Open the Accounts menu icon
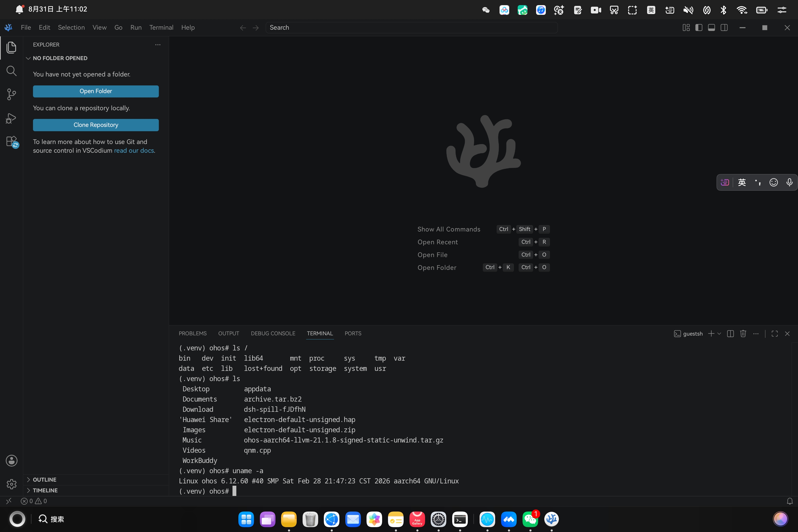The image size is (798, 532). pyautogui.click(x=12, y=460)
